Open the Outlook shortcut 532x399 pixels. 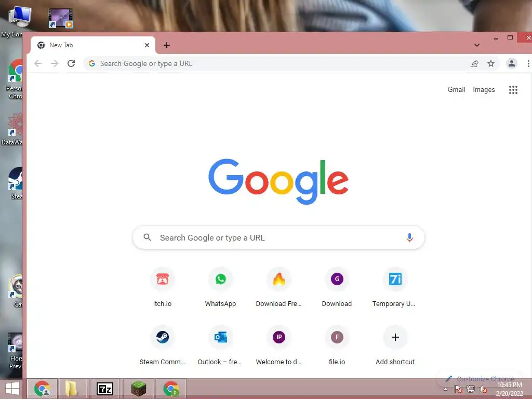click(220, 345)
